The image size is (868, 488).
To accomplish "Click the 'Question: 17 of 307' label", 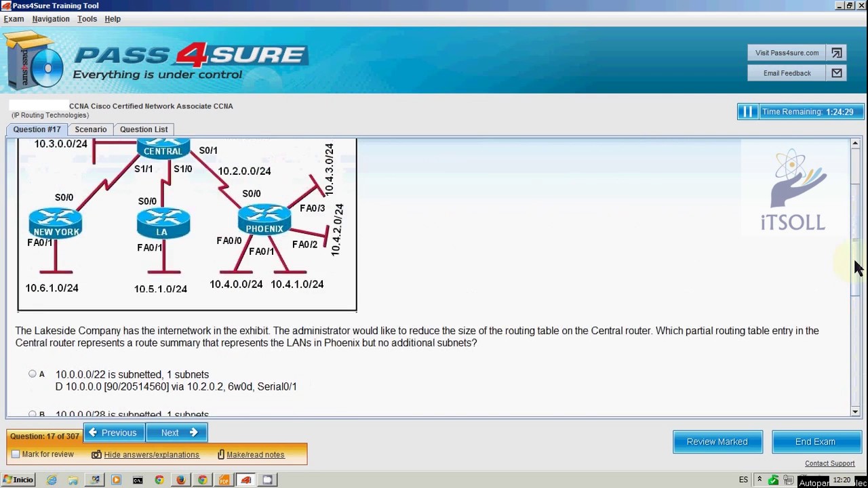I will pos(45,436).
